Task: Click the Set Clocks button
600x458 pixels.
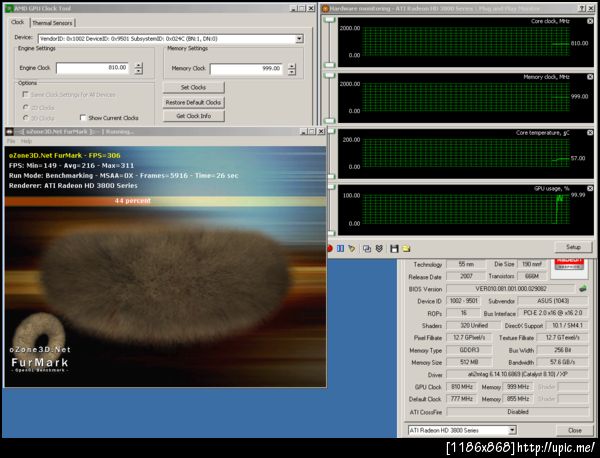Action: (x=193, y=87)
